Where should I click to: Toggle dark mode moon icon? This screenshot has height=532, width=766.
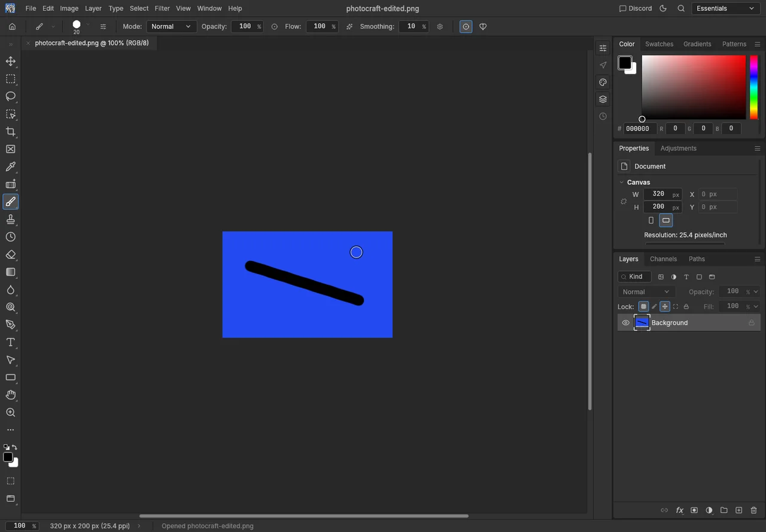(x=663, y=8)
